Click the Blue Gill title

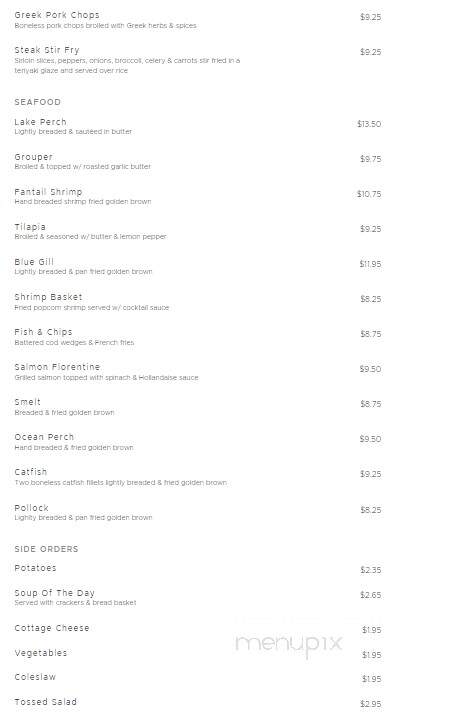point(34,262)
